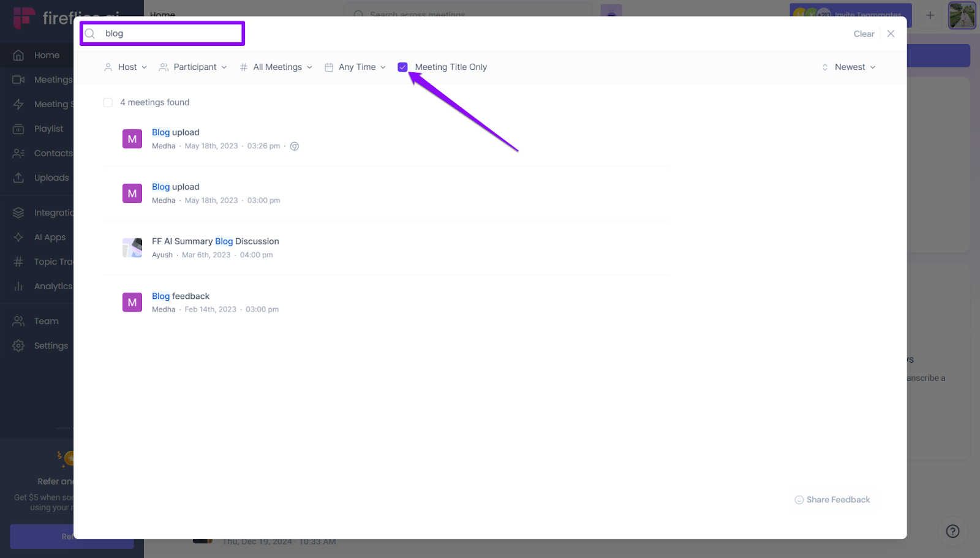Viewport: 980px width, 558px height.
Task: Close the search dialog
Action: click(x=891, y=34)
